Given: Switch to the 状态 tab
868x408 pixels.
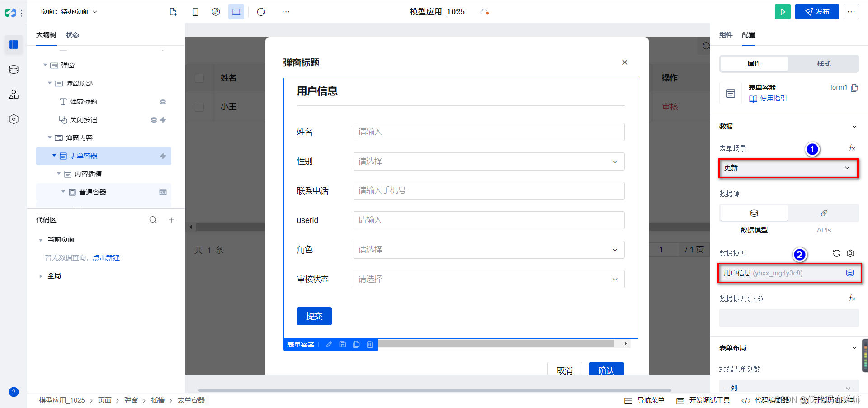Looking at the screenshot, I should pos(72,34).
